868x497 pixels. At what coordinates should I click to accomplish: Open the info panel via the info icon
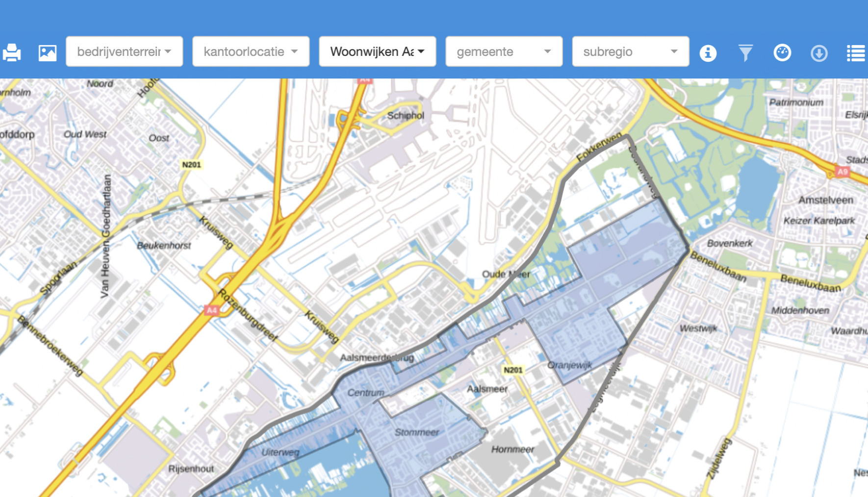coord(708,52)
